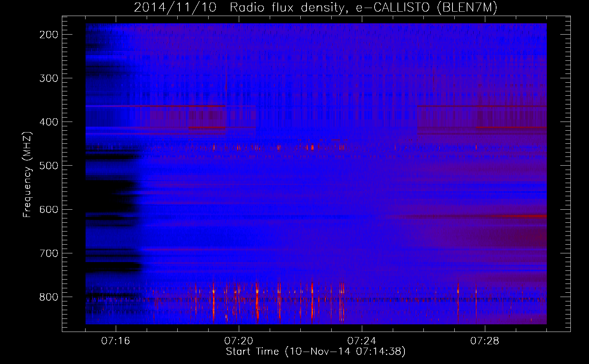Click the 500 frequency tick label

tap(48, 166)
